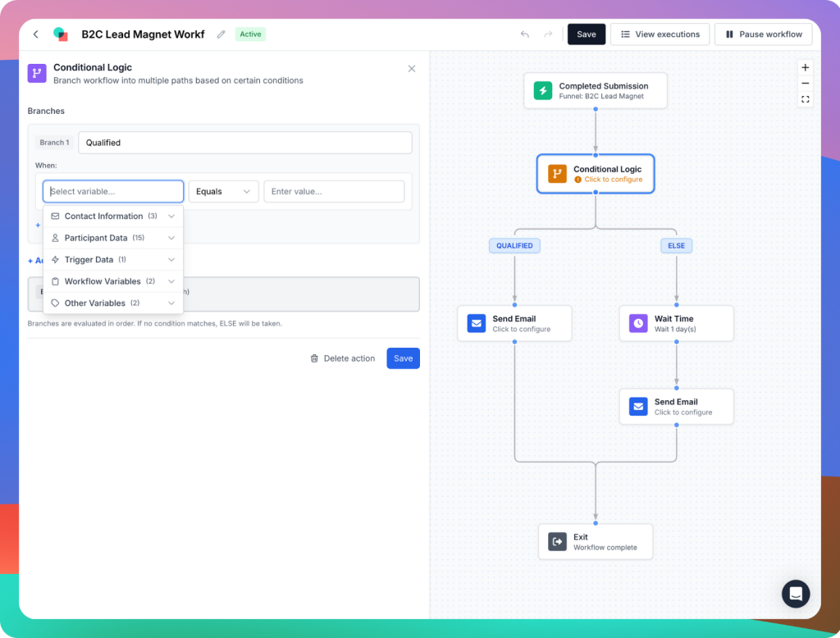The height and width of the screenshot is (638, 840).
Task: Open the delete action trash icon
Action: coord(314,358)
